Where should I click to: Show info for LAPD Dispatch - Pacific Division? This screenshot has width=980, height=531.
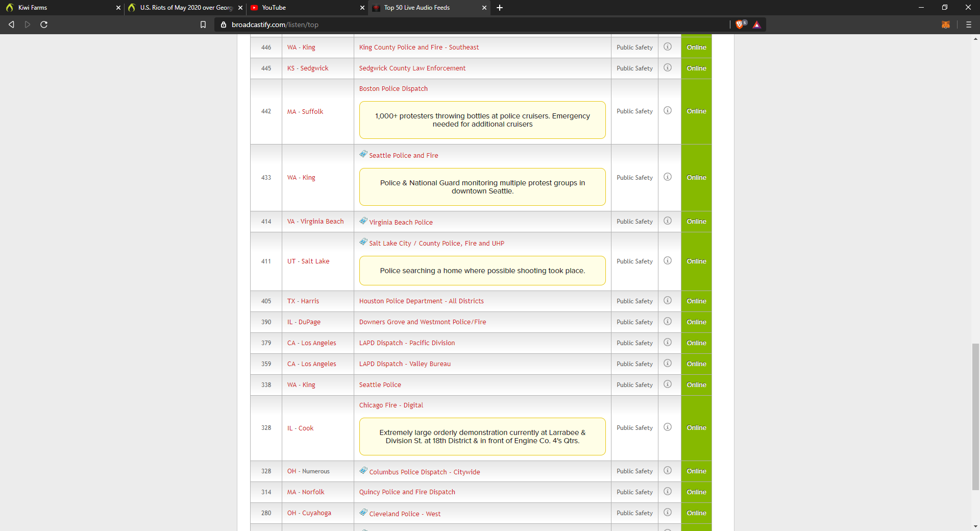pyautogui.click(x=668, y=342)
